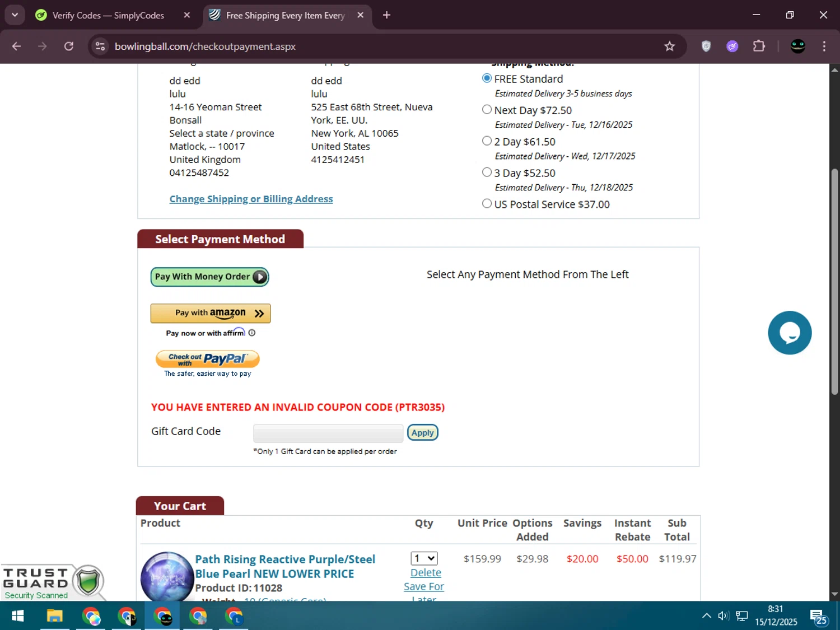
Task: Follow the Change Shipping or Billing Address link
Action: pos(251,199)
